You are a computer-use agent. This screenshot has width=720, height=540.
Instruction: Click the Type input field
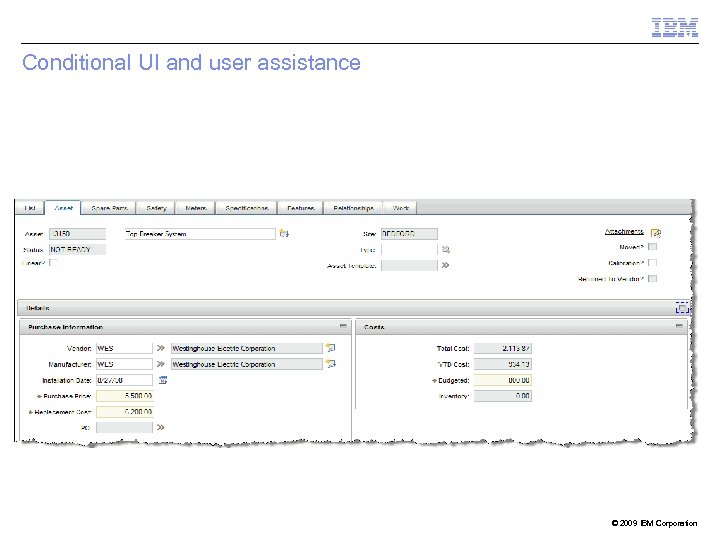tap(409, 250)
